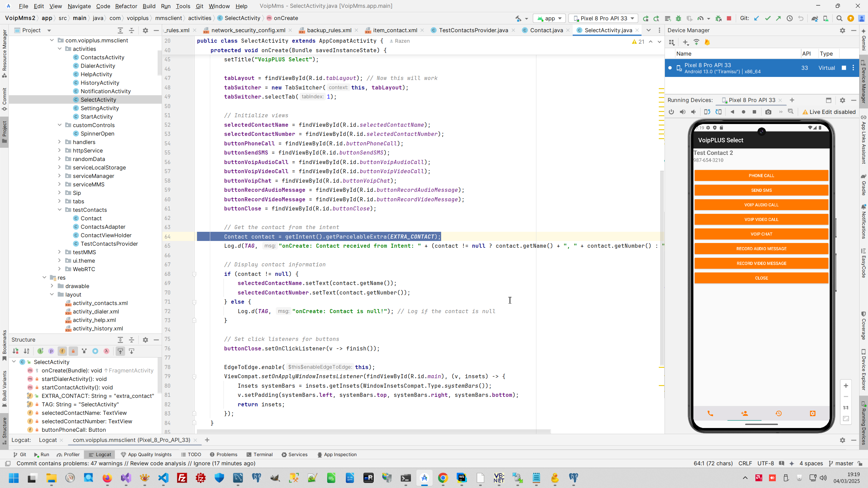
Task: Click the Git commit checkmark icon
Action: pyautogui.click(x=768, y=18)
